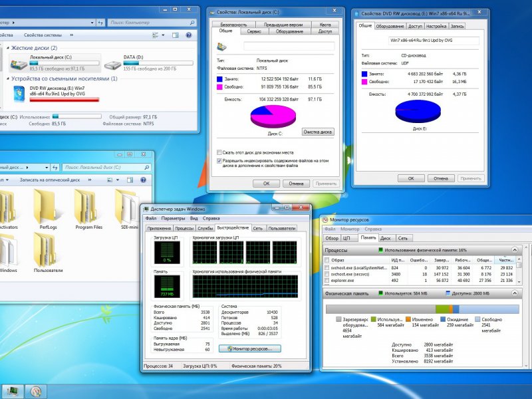The height and width of the screenshot is (399, 532).
Task: Select the DVD RW дисковод (E:) drive icon
Action: click(19, 94)
